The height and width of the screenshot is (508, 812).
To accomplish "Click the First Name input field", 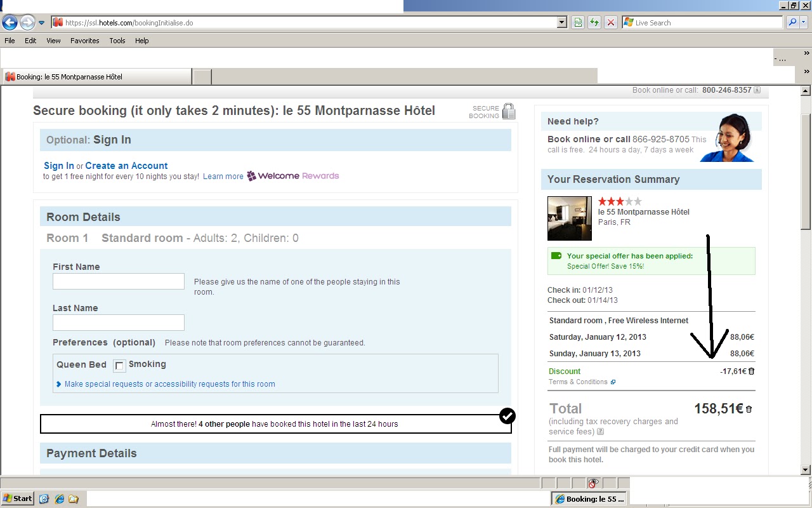I will tap(119, 281).
